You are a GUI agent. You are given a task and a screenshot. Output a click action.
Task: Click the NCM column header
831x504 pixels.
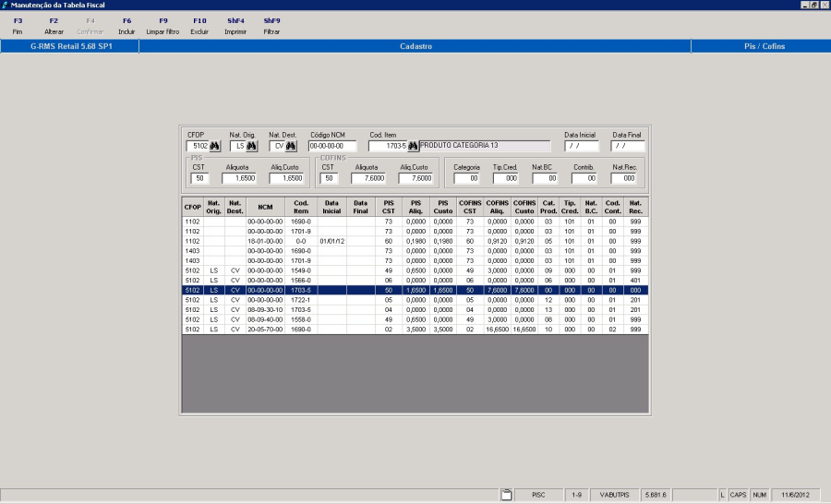[x=265, y=208]
